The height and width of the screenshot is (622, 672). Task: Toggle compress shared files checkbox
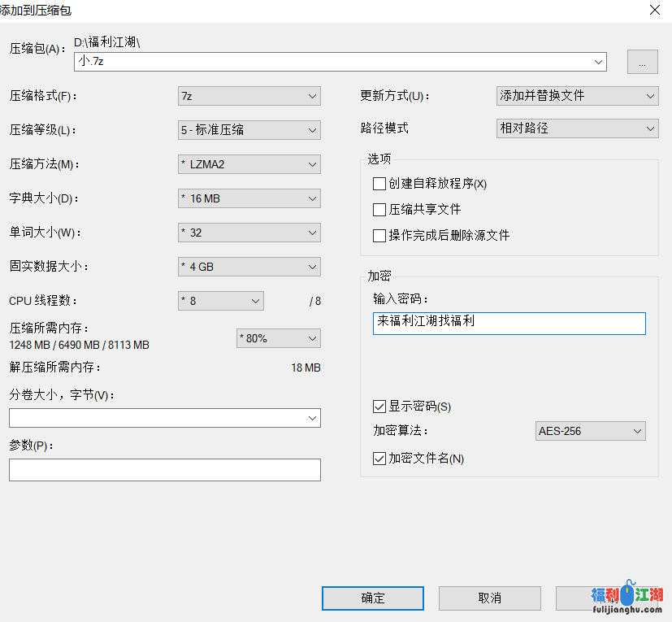[x=379, y=210]
